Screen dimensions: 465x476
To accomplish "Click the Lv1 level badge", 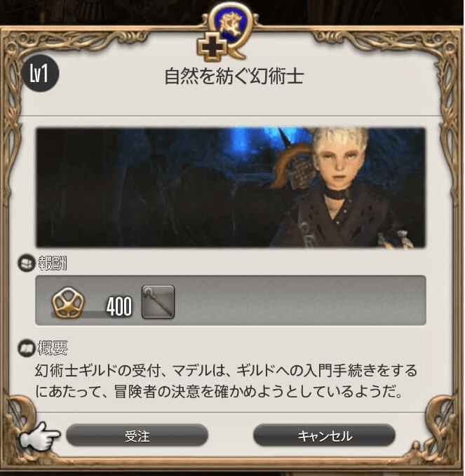I will coord(40,73).
